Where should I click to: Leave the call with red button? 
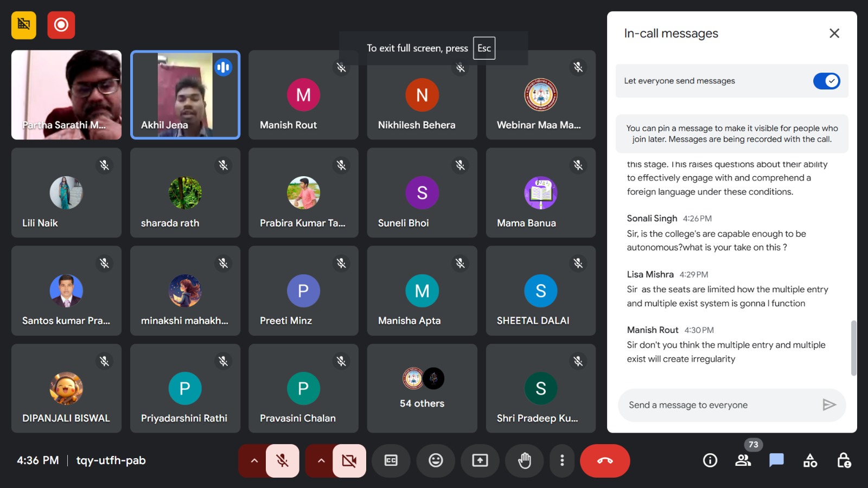click(x=605, y=460)
